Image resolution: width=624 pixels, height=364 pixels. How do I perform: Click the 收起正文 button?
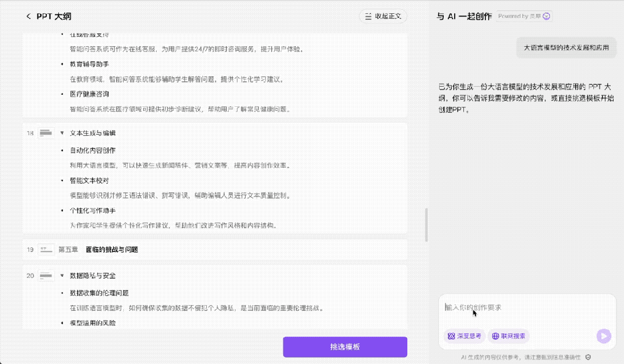click(x=383, y=16)
